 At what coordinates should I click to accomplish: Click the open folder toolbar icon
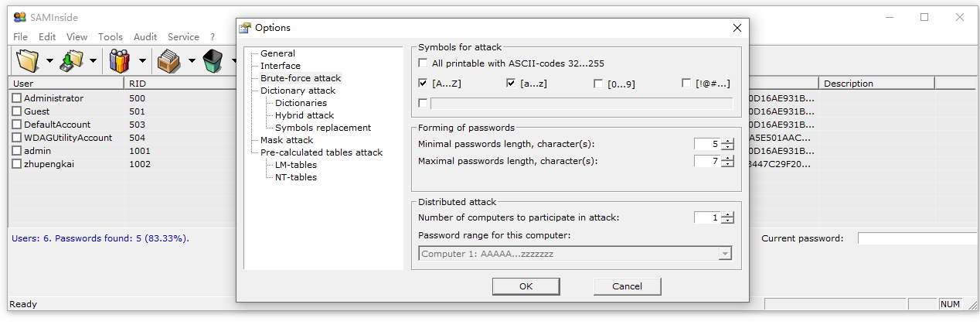tap(29, 60)
